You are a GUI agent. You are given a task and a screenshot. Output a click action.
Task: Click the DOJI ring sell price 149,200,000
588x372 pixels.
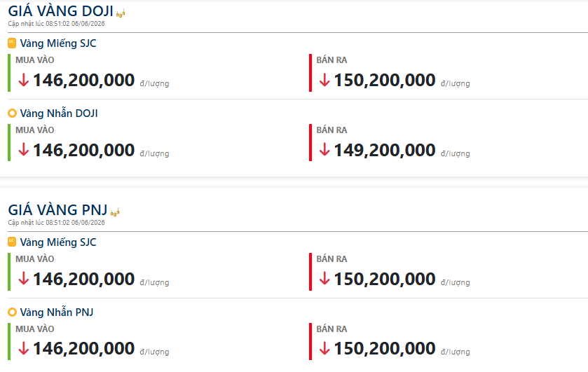point(384,150)
